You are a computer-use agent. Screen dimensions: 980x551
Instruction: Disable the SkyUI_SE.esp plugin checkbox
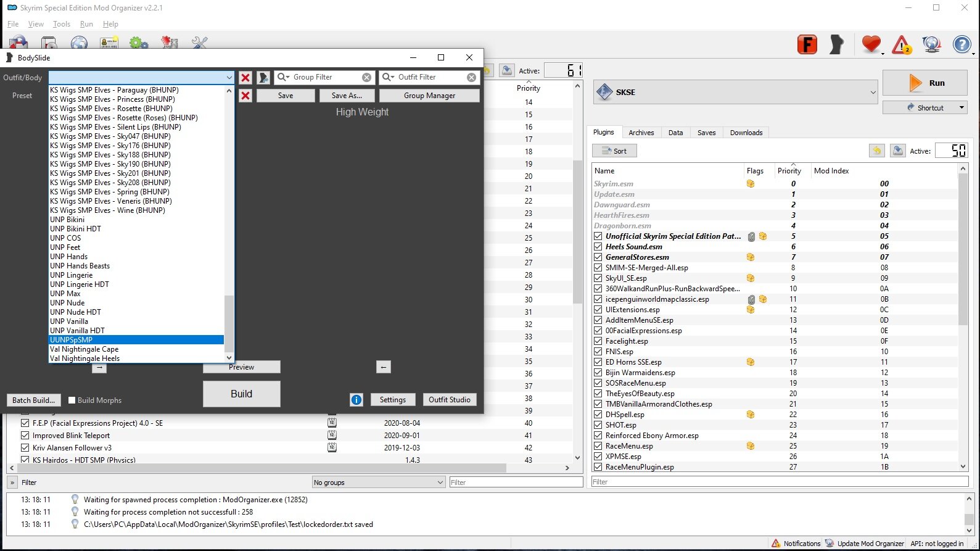(598, 278)
